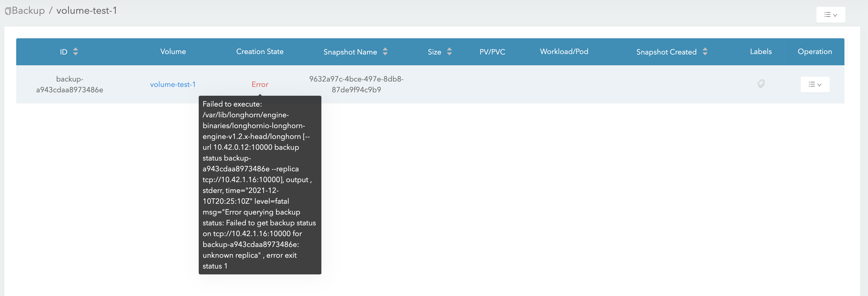868x296 pixels.
Task: Click the volume-test-1 breadcrumb title
Action: [x=87, y=10]
